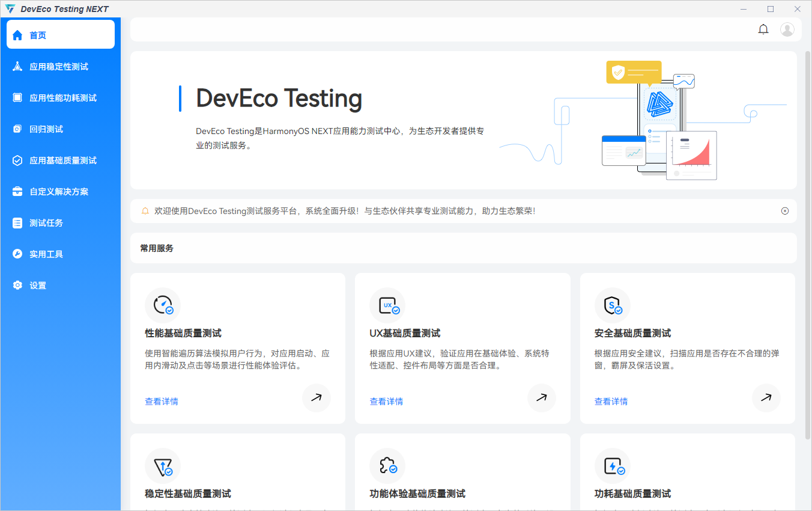
Task: Click the UX基础质量测试 card icon
Action: (x=387, y=305)
